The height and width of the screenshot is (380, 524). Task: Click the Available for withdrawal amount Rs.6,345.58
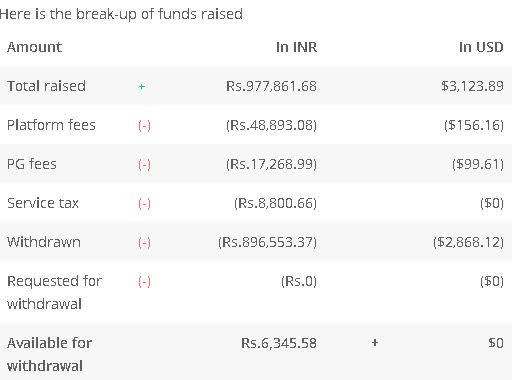(279, 343)
